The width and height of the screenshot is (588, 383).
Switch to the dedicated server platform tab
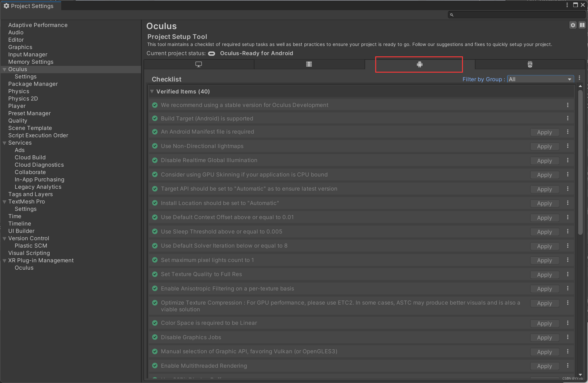pos(309,64)
